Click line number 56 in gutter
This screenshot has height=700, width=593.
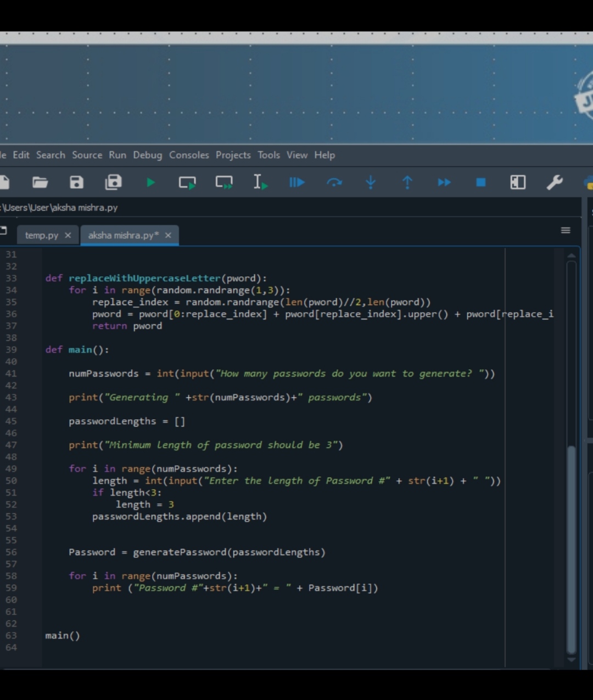11,552
